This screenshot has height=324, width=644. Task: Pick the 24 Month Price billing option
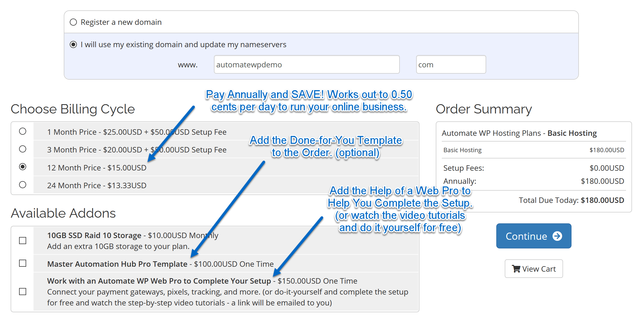coord(23,185)
